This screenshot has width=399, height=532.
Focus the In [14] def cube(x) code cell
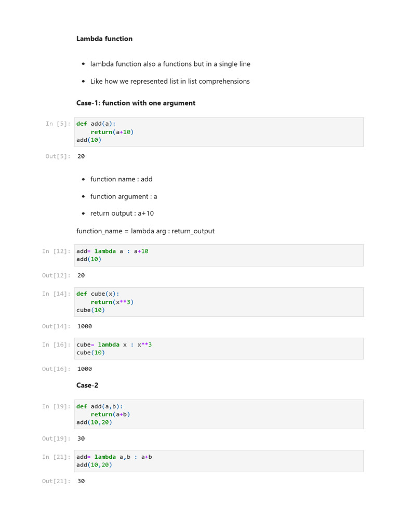[219, 302]
